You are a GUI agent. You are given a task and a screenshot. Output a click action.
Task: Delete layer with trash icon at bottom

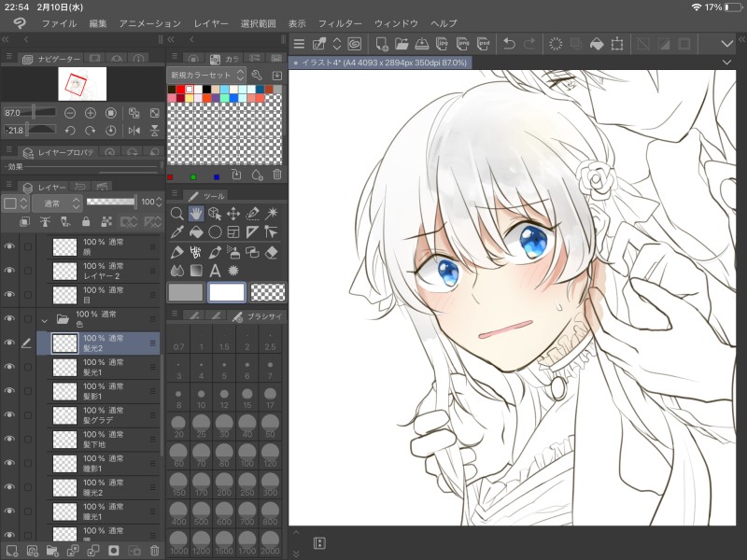pyautogui.click(x=154, y=551)
